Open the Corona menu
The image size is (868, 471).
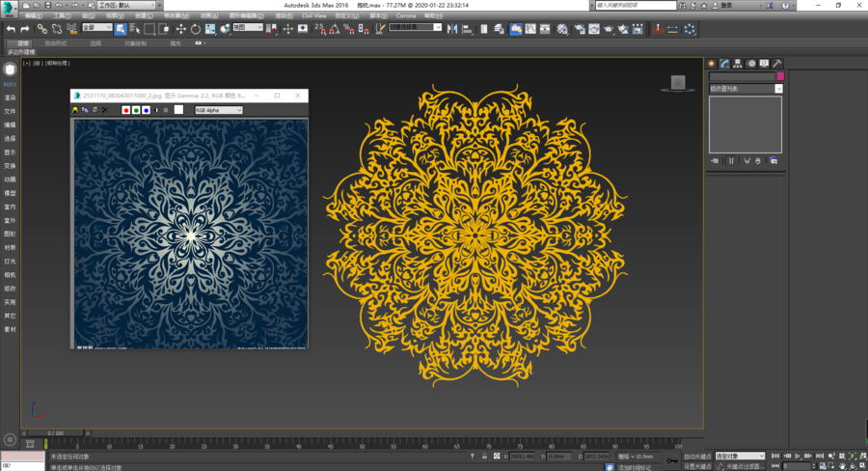406,16
